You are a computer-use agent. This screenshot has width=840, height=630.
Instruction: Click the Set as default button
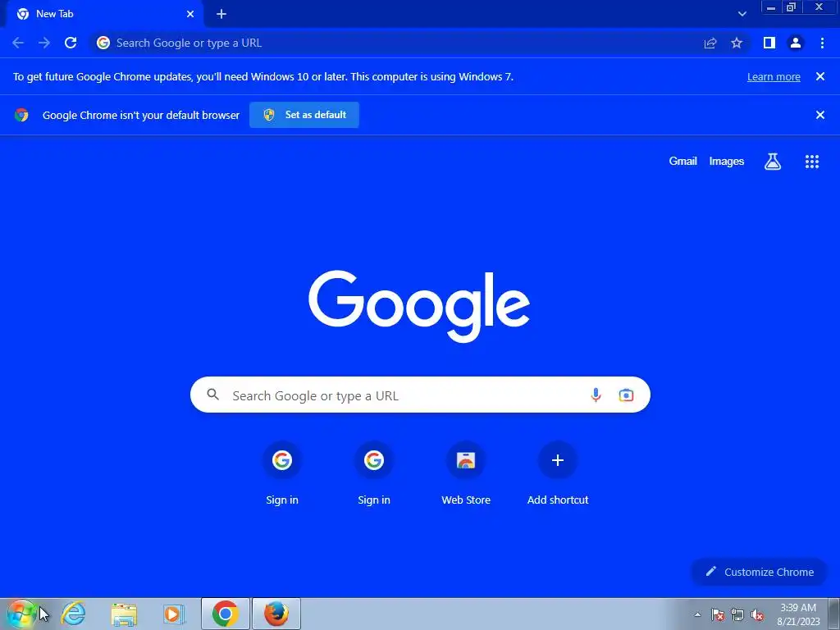pyautogui.click(x=304, y=115)
